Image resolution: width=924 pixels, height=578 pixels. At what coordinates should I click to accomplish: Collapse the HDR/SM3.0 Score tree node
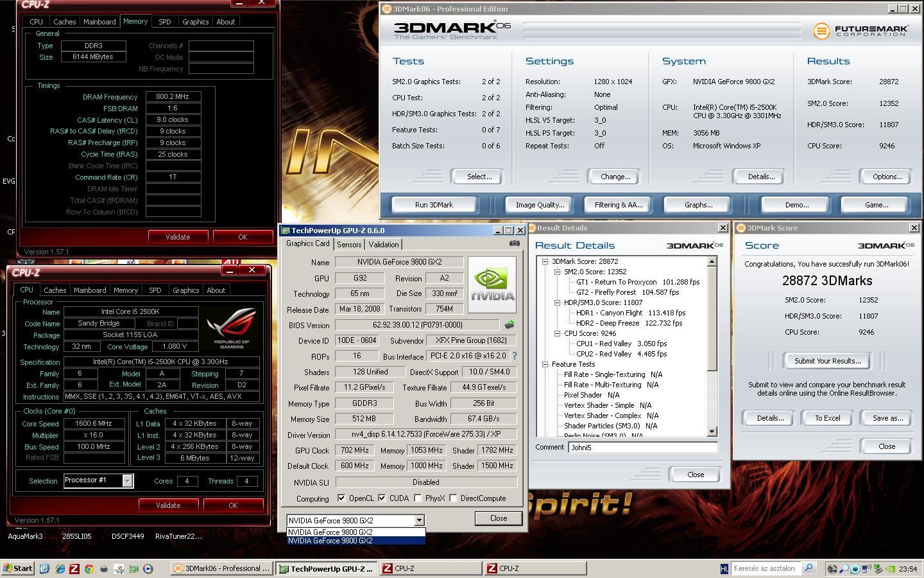pos(557,302)
